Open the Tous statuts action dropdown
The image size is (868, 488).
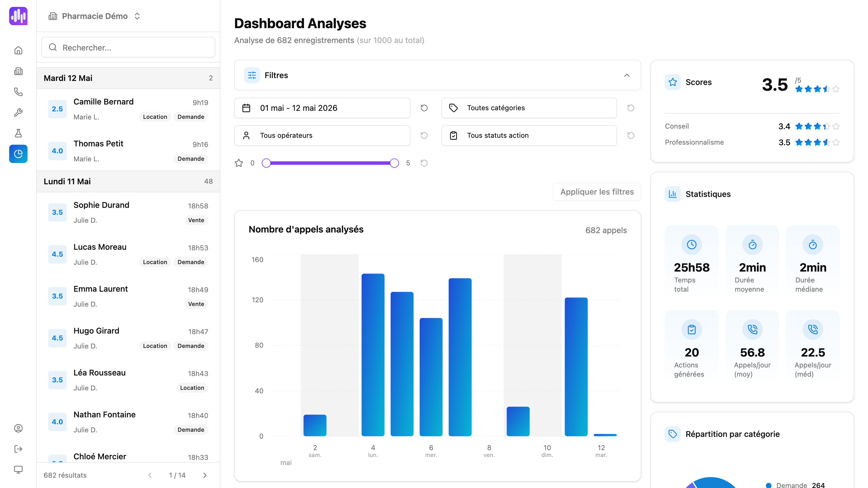[x=529, y=135]
